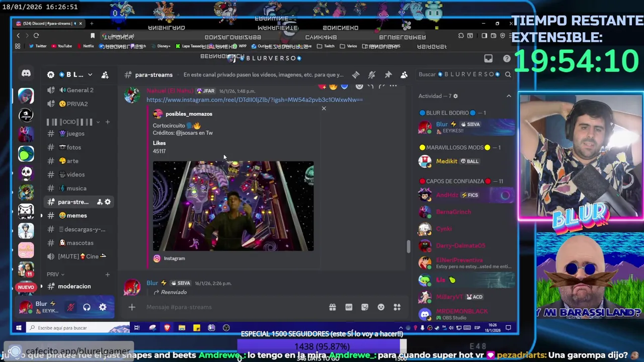
Task: Toggle headphones deafen in user panel
Action: [x=87, y=307]
